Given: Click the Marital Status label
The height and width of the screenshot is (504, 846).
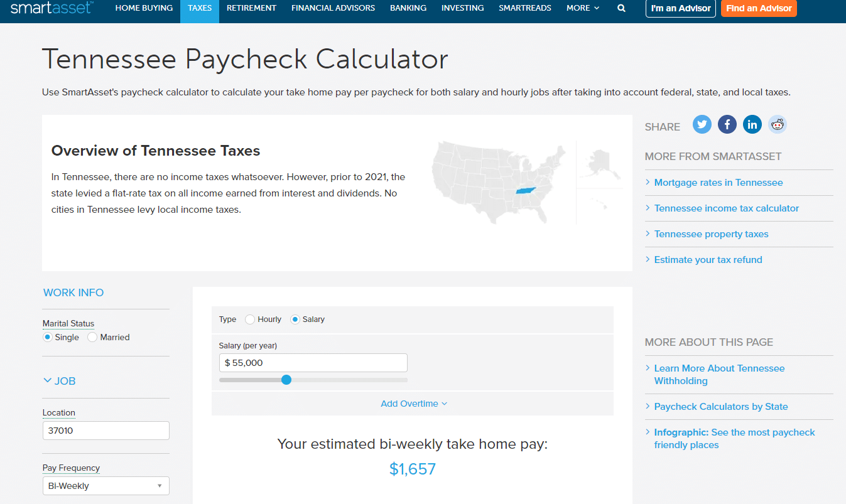Looking at the screenshot, I should [68, 324].
